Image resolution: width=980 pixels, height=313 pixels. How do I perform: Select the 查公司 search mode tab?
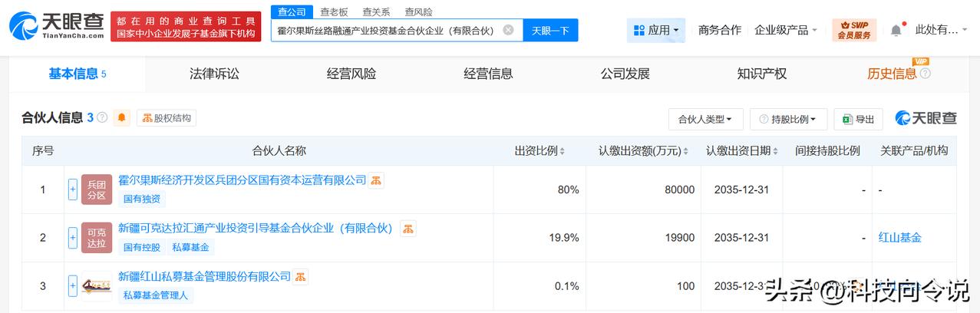pos(292,12)
